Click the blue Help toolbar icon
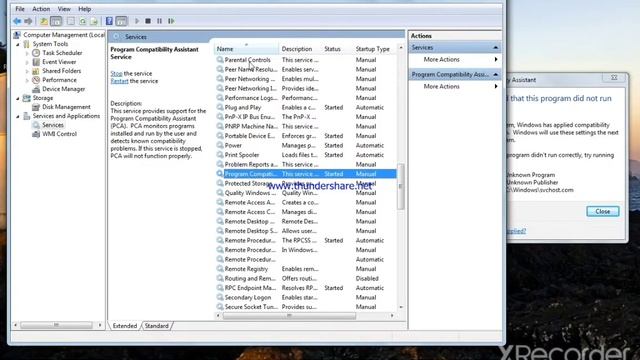 click(x=109, y=21)
